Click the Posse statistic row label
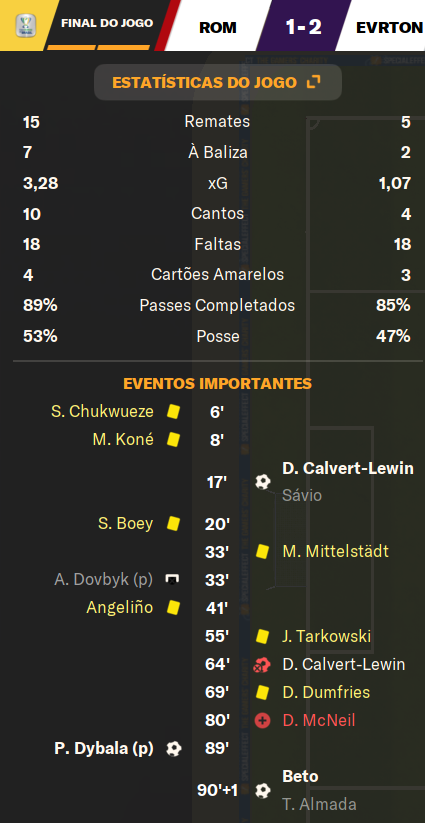Image resolution: width=425 pixels, height=823 pixels. 218,336
